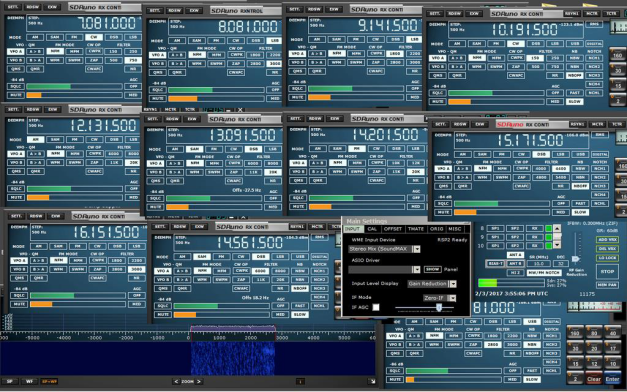Switch to the CAL tab in Main Settings
The height and width of the screenshot is (392, 627).
click(372, 229)
